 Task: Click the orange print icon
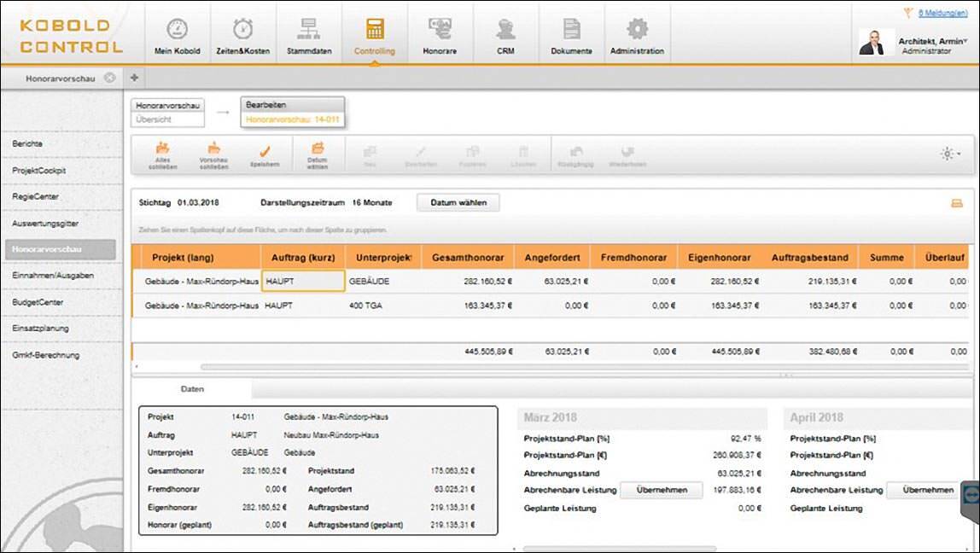click(x=957, y=203)
